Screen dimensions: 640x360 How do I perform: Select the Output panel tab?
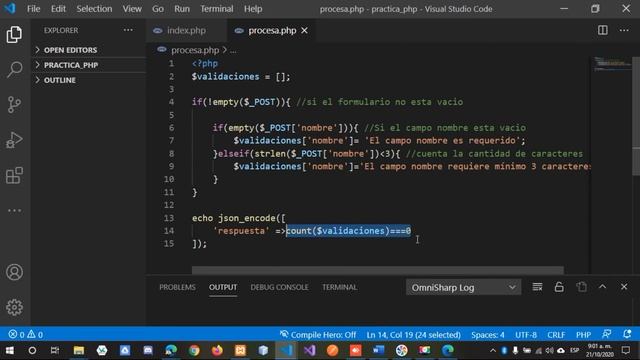223,287
